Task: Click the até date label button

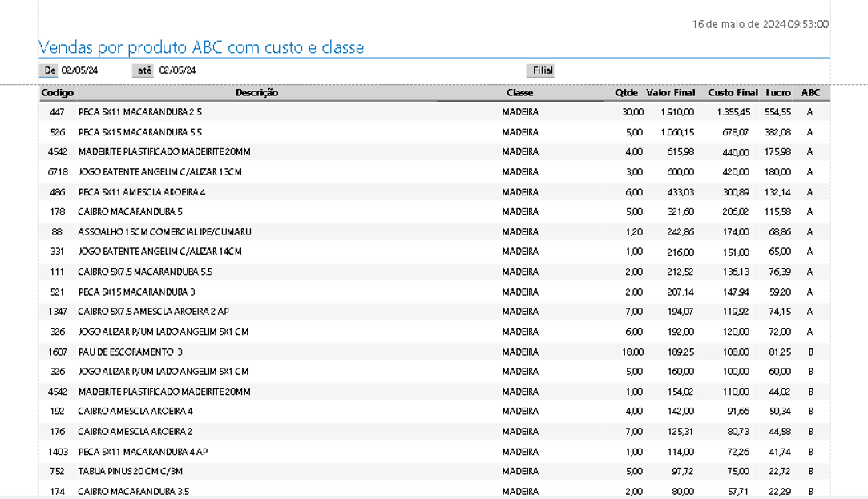Action: pos(143,70)
